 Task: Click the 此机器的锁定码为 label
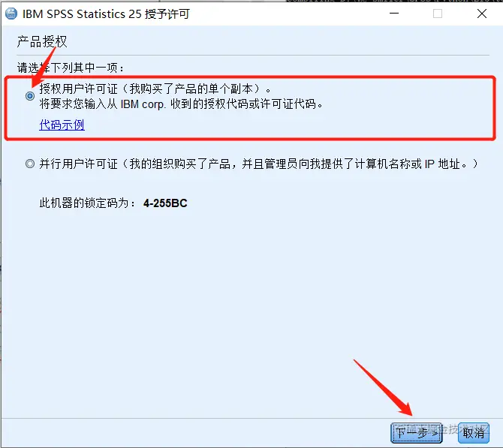tap(88, 203)
